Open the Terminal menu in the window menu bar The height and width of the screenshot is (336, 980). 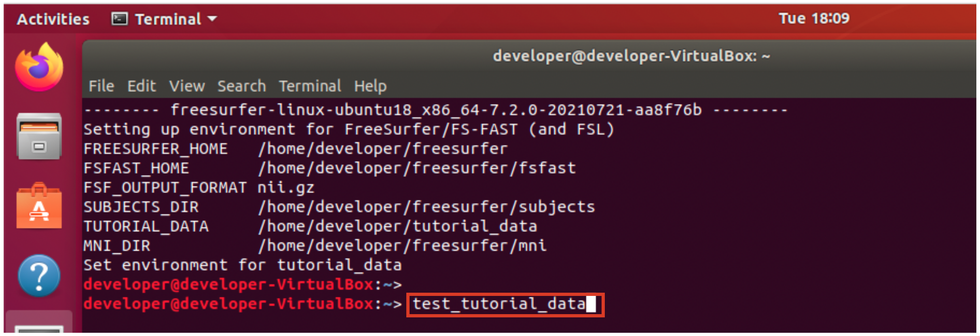(310, 86)
